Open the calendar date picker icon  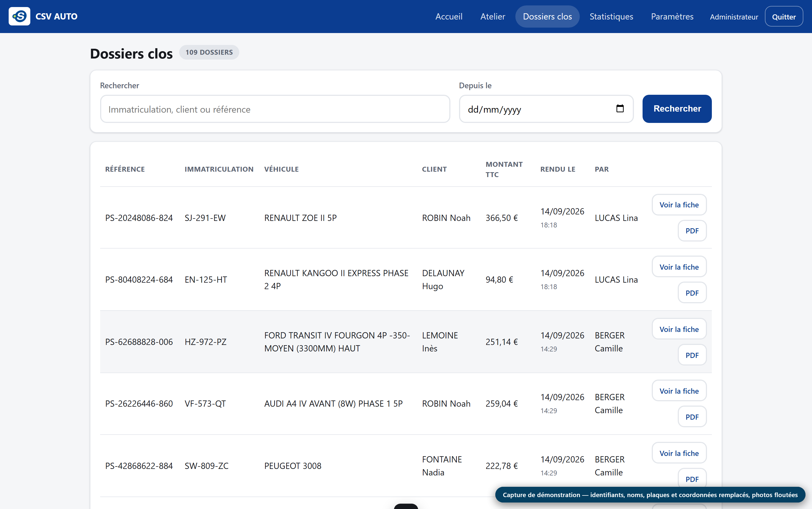(620, 108)
